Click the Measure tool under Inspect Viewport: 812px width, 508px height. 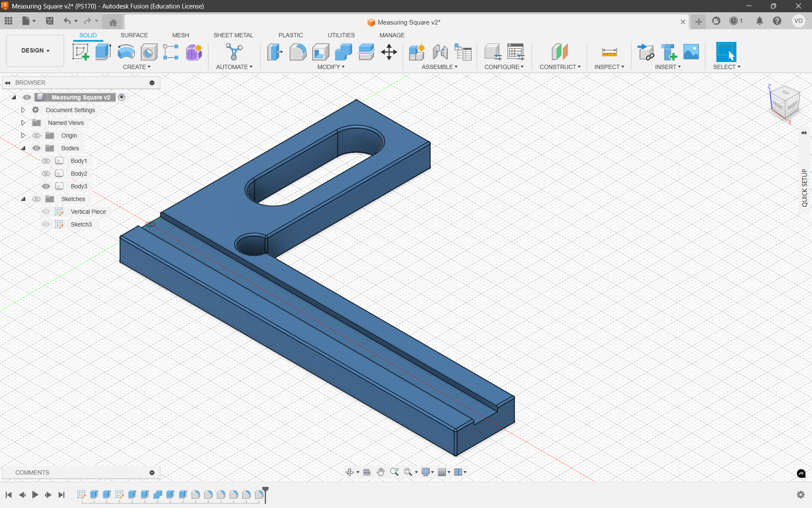[x=609, y=52]
